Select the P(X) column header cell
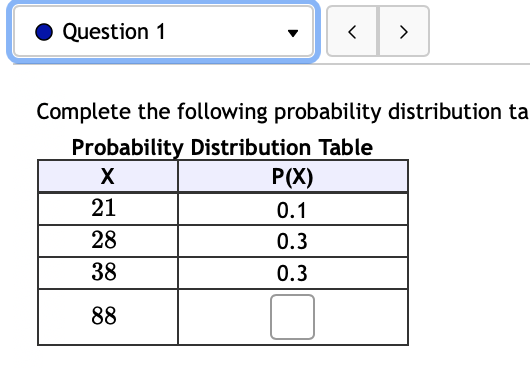 tap(293, 176)
